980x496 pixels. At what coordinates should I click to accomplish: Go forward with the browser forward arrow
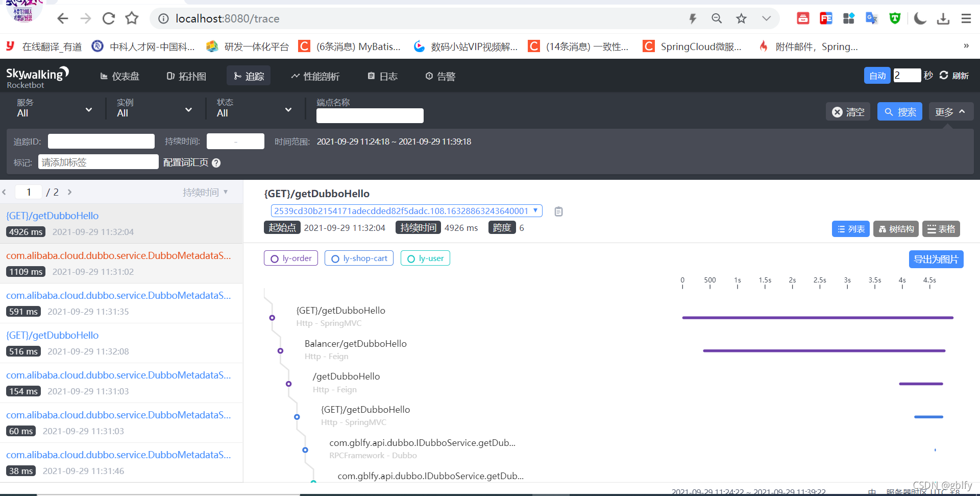(x=86, y=19)
